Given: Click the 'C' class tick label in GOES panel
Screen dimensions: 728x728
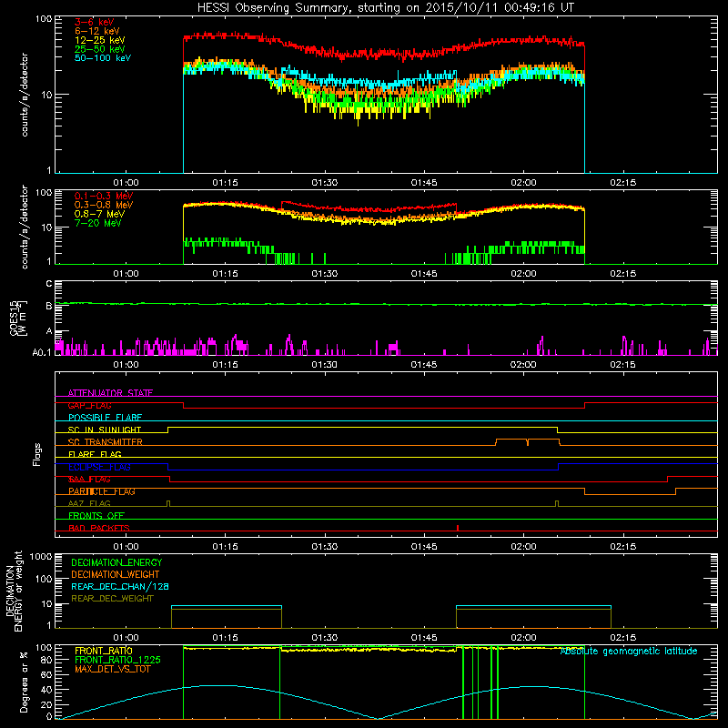Looking at the screenshot, I should tap(49, 284).
